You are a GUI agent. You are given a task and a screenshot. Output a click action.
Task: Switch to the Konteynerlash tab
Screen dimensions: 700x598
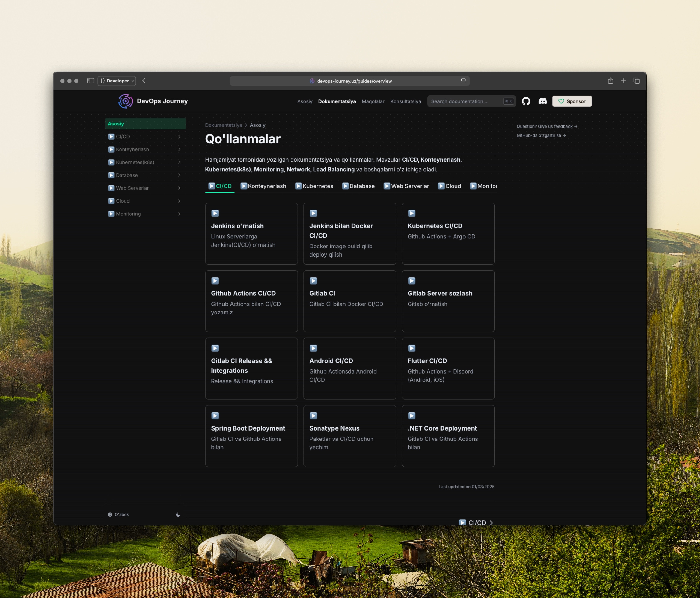pyautogui.click(x=263, y=186)
